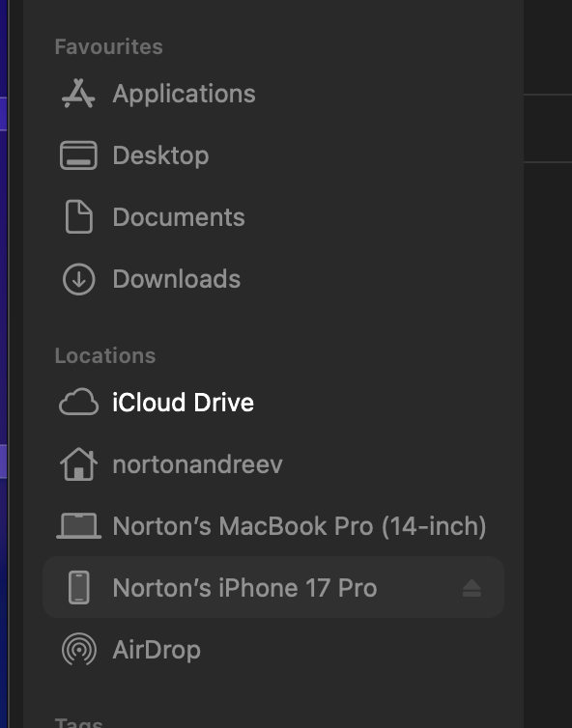Click the phone icon for Norton's iPhone
This screenshot has height=728, width=572.
(79, 587)
